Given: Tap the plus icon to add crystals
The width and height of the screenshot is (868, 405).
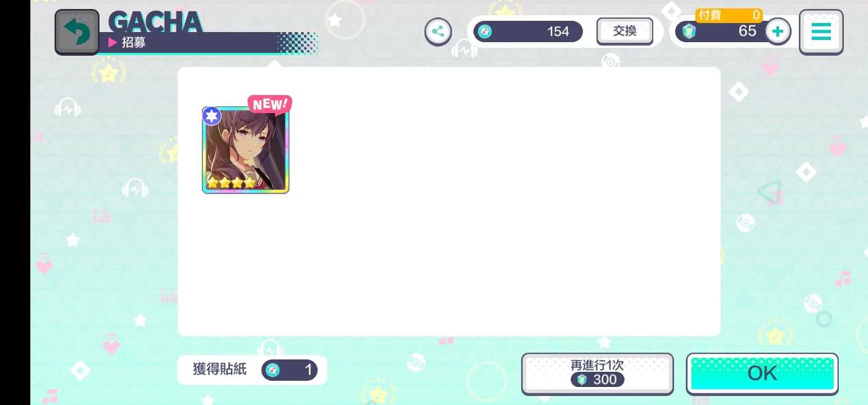Looking at the screenshot, I should coord(777,31).
